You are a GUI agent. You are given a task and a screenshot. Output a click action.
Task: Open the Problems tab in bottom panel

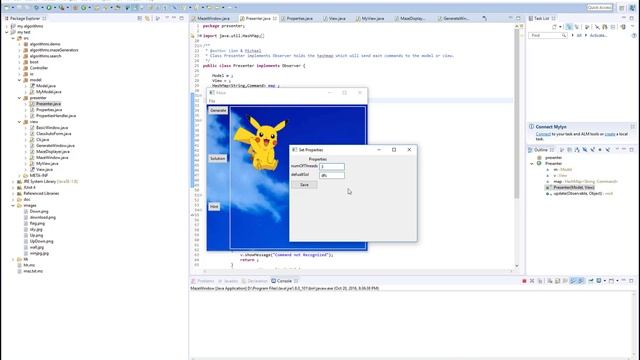point(203,281)
